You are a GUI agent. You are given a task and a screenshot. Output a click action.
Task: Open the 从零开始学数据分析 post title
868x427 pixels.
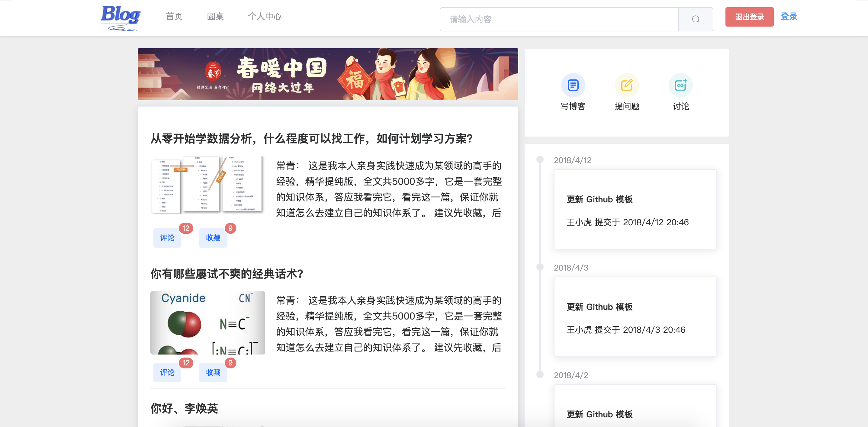point(311,139)
